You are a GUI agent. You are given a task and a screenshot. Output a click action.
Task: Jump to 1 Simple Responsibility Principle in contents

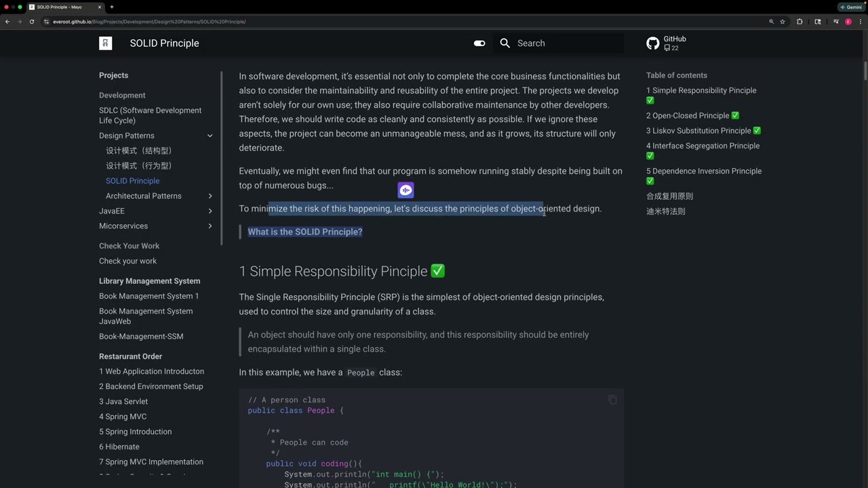pyautogui.click(x=701, y=95)
